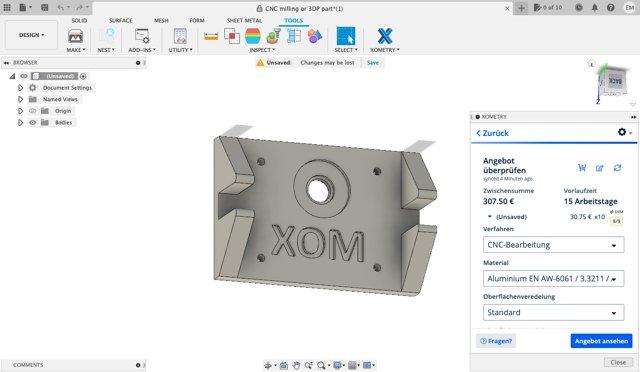This screenshot has height=372, width=640.
Task: Toggle visibility of Origin folder
Action: [33, 111]
